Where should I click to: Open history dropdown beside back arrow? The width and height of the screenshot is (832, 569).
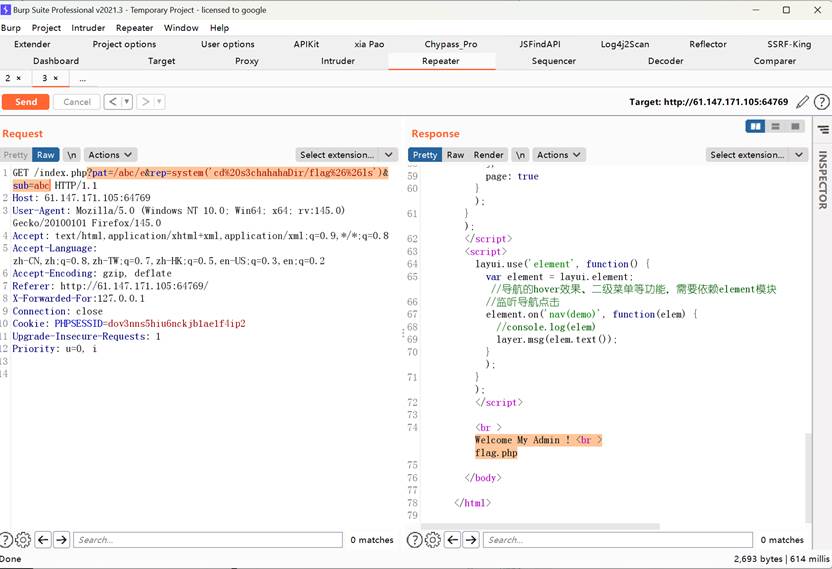127,101
